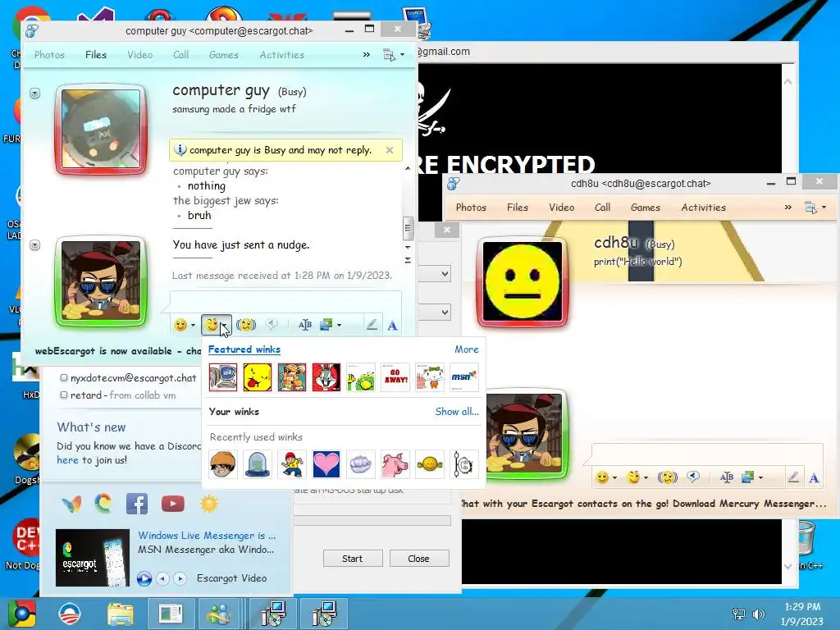Send the computer elephant featured wink
Viewport: 840px width, 630px height.
223,377
